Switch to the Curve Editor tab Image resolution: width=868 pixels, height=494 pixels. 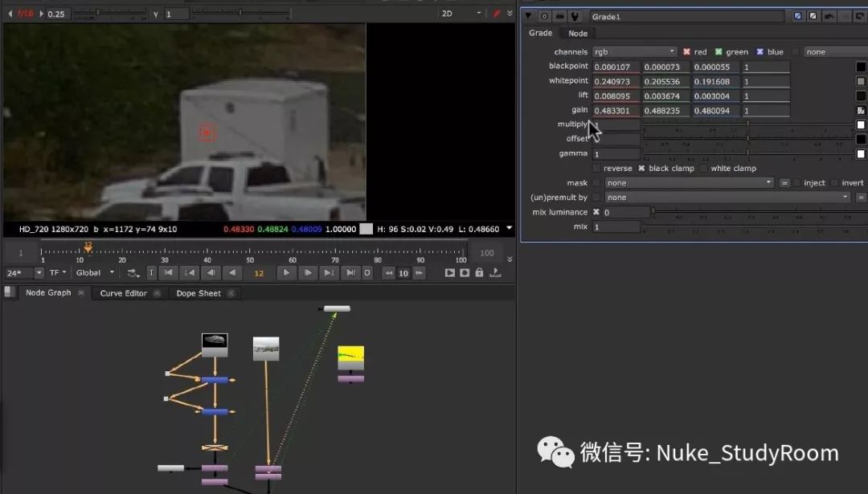pyautogui.click(x=123, y=293)
